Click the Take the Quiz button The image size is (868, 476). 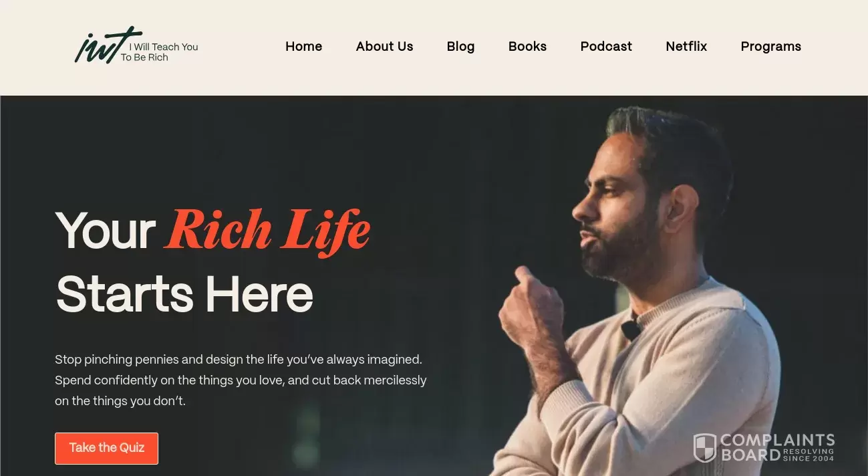pyautogui.click(x=106, y=448)
